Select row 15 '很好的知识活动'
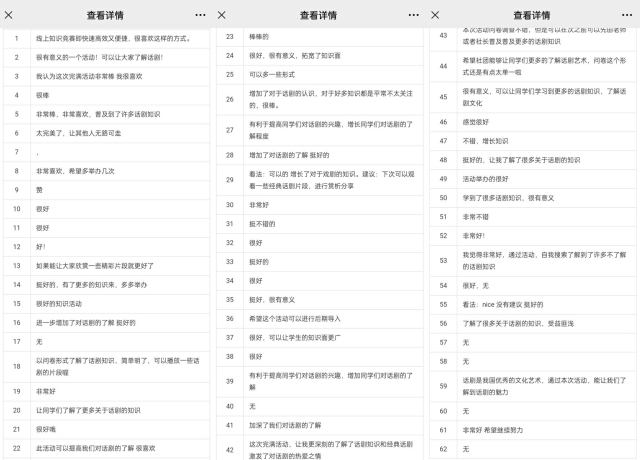Screen dimensions: 640x460 (x=59, y=304)
